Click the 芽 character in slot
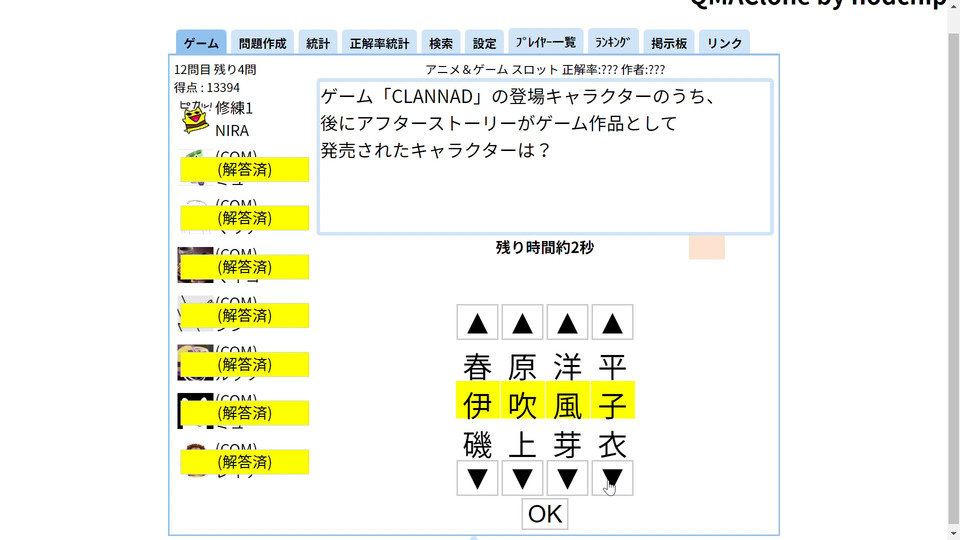 click(568, 445)
